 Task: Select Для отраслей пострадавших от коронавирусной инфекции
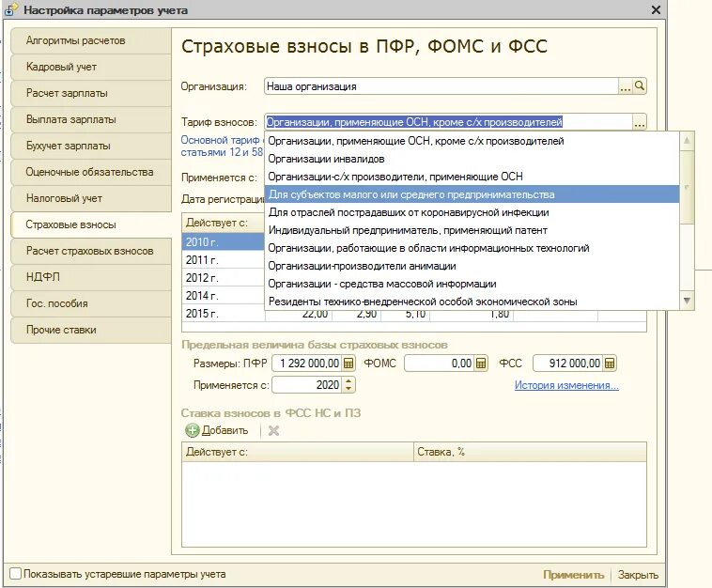click(472, 212)
